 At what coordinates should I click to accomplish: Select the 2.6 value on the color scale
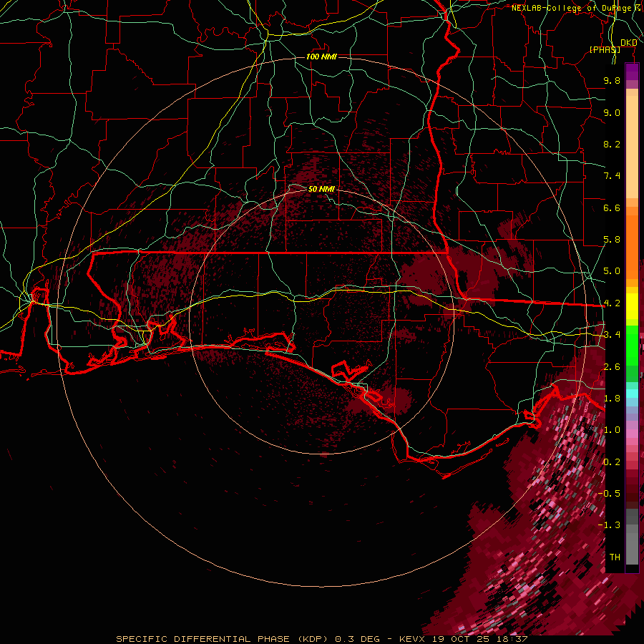coord(612,367)
